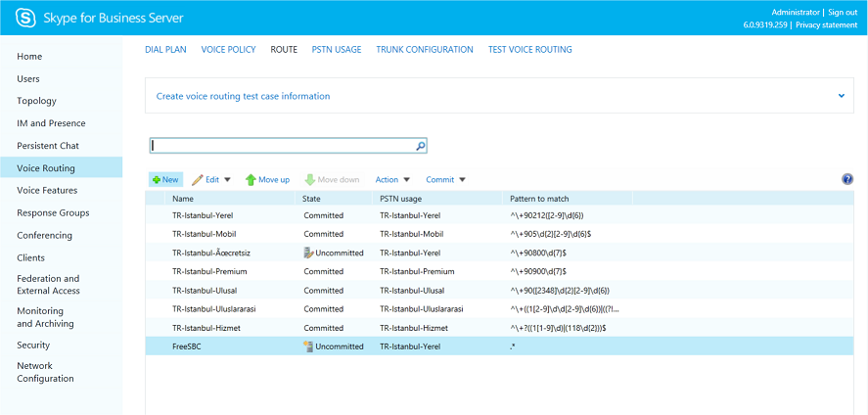This screenshot has width=868, height=415.
Task: Open the PSTN Usage tab
Action: click(336, 49)
